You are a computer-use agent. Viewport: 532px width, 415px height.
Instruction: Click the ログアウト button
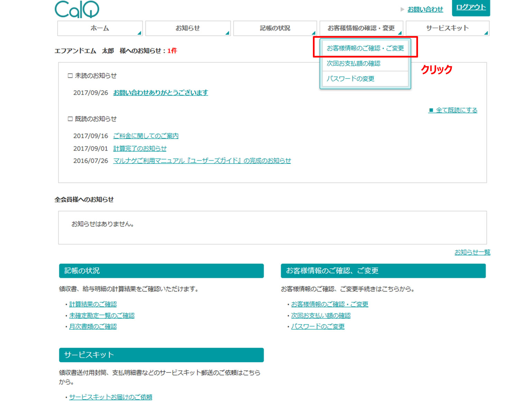point(471,7)
